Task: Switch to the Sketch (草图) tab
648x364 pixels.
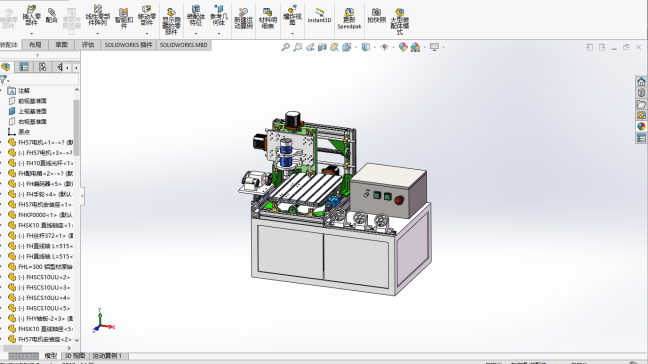Action: pos(61,45)
